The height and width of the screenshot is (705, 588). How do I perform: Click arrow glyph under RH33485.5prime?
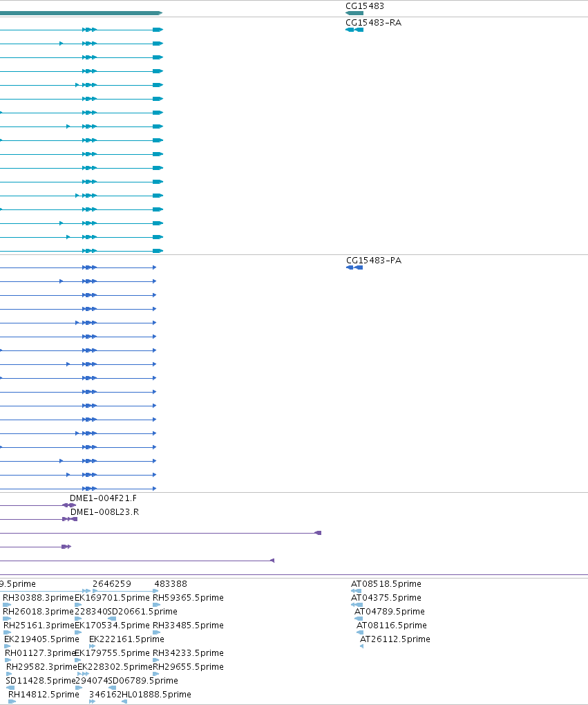pos(156,632)
